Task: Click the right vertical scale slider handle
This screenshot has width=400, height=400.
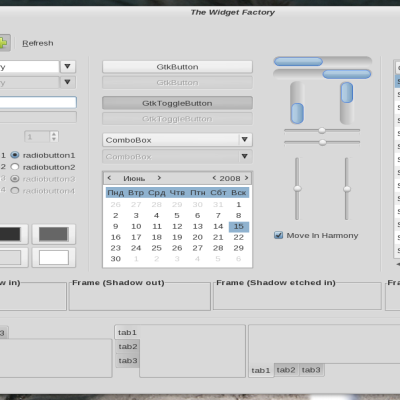Action: point(347,189)
